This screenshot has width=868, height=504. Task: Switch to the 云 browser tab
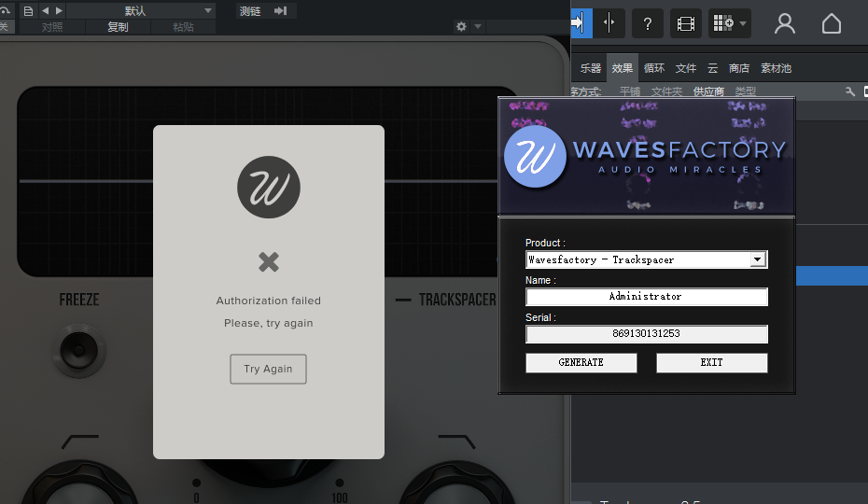(x=712, y=68)
